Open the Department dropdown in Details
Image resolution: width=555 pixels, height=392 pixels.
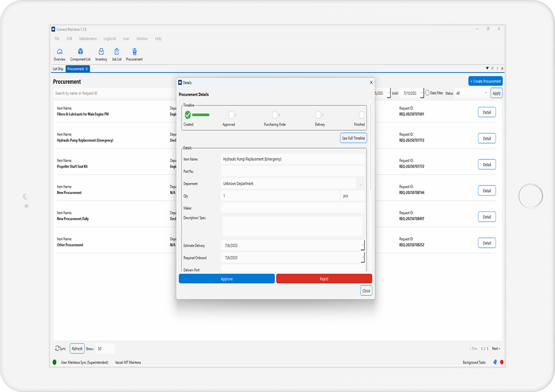(x=360, y=184)
